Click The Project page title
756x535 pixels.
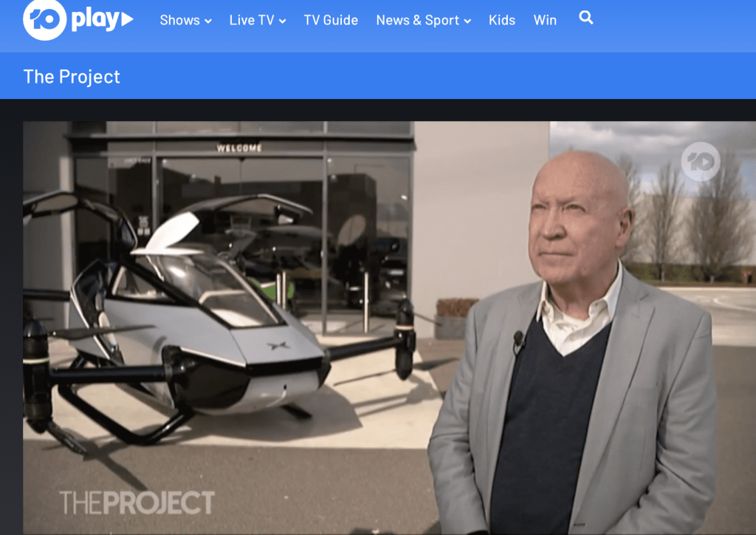72,77
